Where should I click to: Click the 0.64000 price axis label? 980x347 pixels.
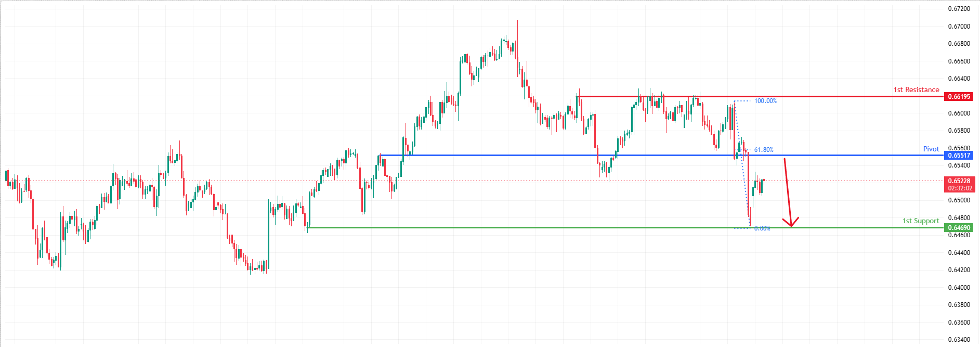pos(959,288)
